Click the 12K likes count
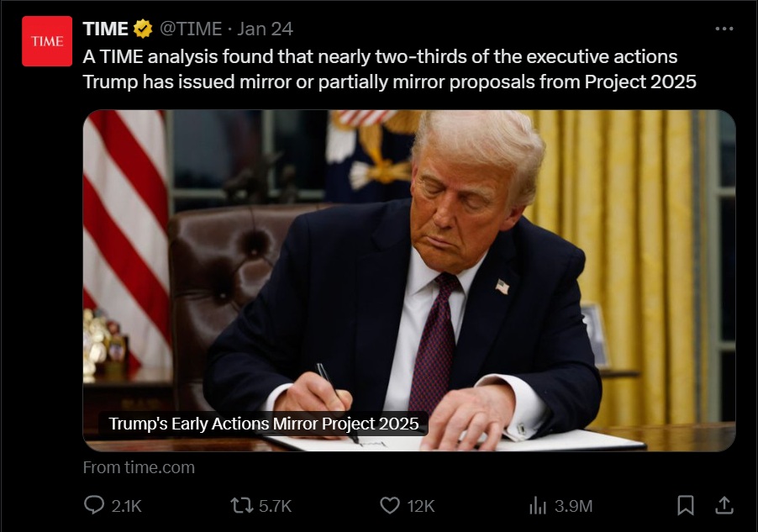This screenshot has width=758, height=532. pyautogui.click(x=420, y=506)
